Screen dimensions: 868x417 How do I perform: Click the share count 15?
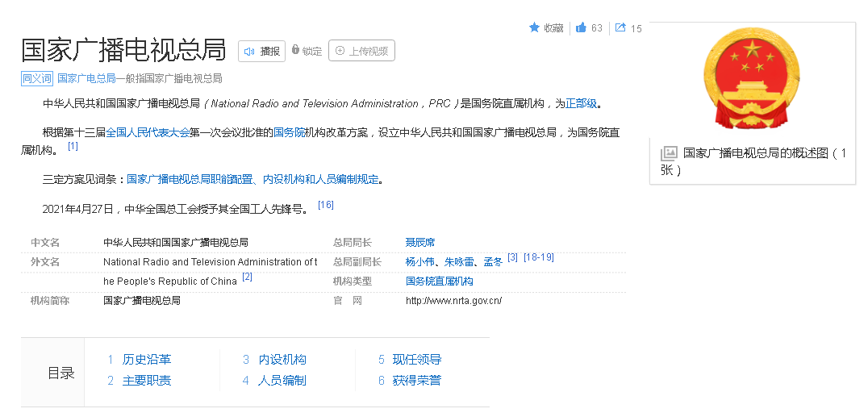636,28
